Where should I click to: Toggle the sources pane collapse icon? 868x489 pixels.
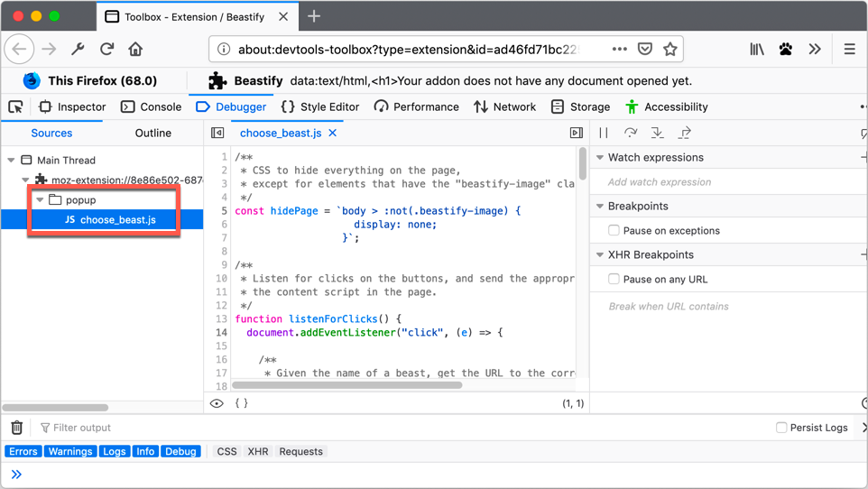(217, 133)
